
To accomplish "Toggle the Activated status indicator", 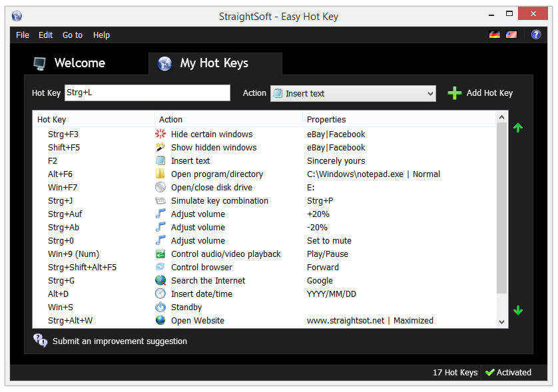I will click(508, 373).
